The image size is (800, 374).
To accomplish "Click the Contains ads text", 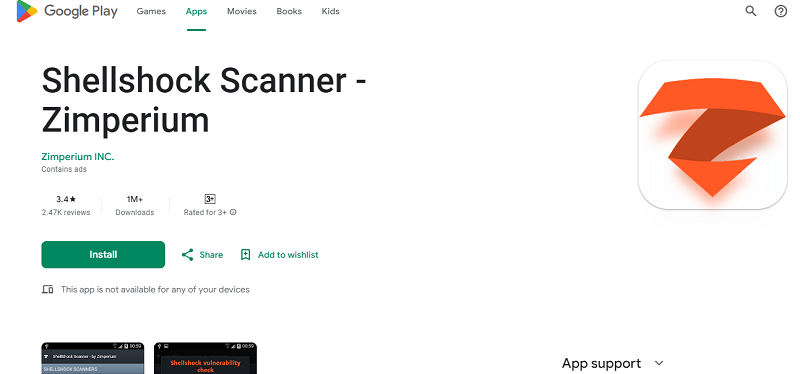I will [64, 169].
